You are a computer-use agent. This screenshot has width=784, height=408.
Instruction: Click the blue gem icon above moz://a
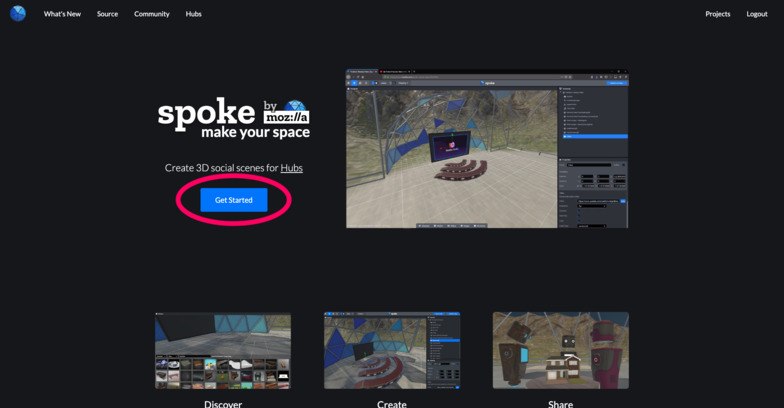coord(295,106)
